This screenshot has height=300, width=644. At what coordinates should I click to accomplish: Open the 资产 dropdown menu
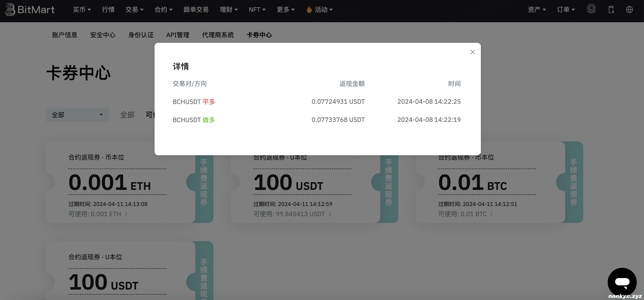coord(537,10)
